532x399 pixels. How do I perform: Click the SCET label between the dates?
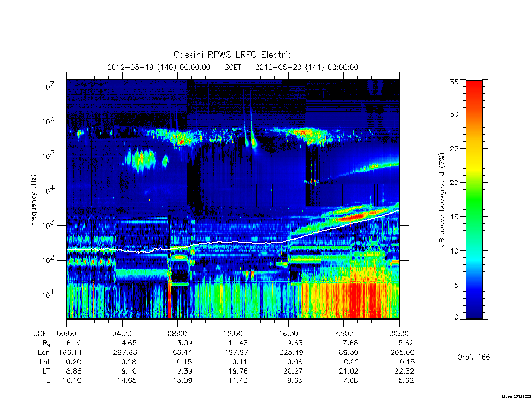(233, 67)
